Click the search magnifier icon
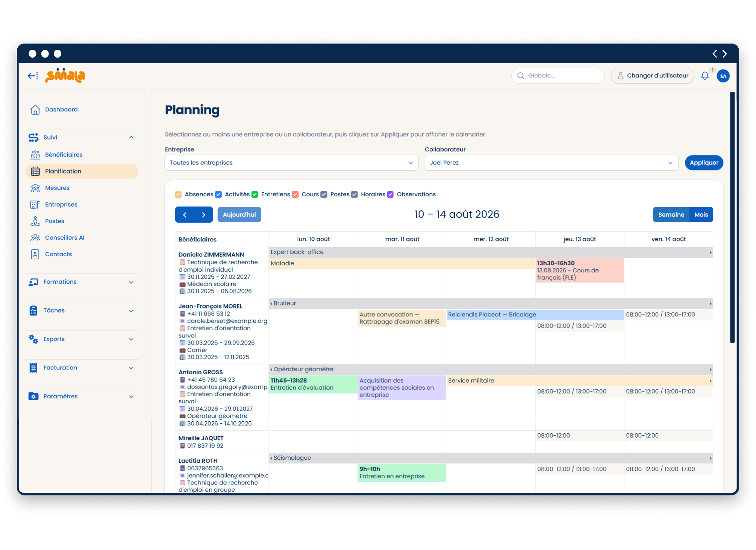 (x=521, y=76)
